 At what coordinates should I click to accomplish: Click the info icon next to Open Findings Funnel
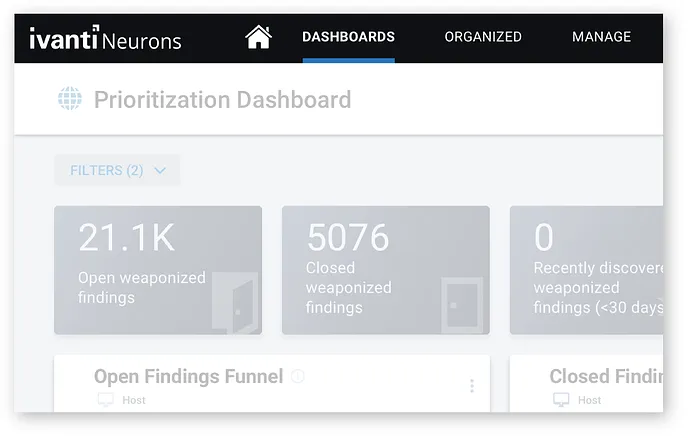click(x=298, y=376)
